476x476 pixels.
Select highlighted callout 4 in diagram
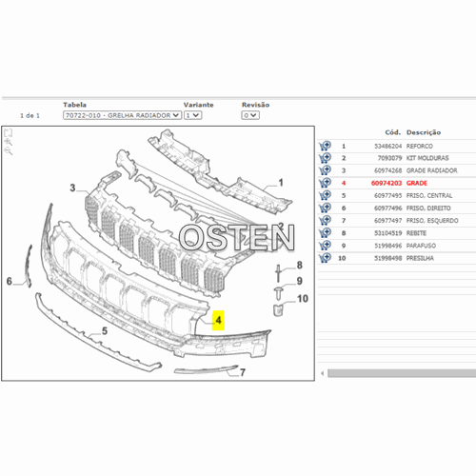point(218,320)
